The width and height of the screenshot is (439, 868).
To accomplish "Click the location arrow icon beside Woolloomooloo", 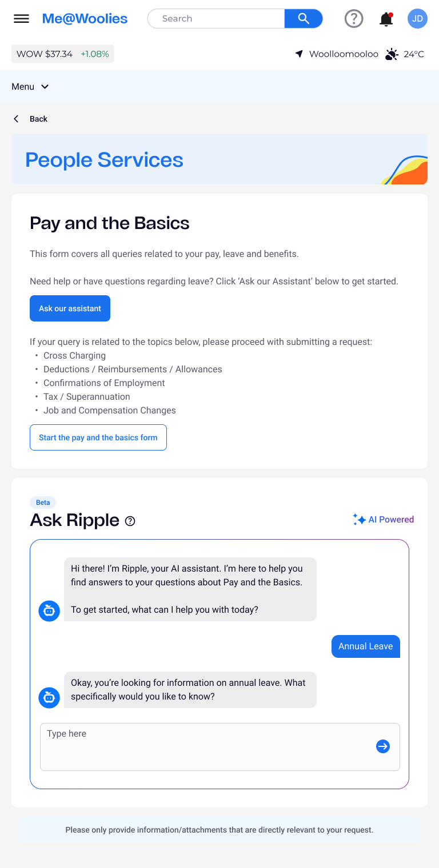I will (x=299, y=54).
